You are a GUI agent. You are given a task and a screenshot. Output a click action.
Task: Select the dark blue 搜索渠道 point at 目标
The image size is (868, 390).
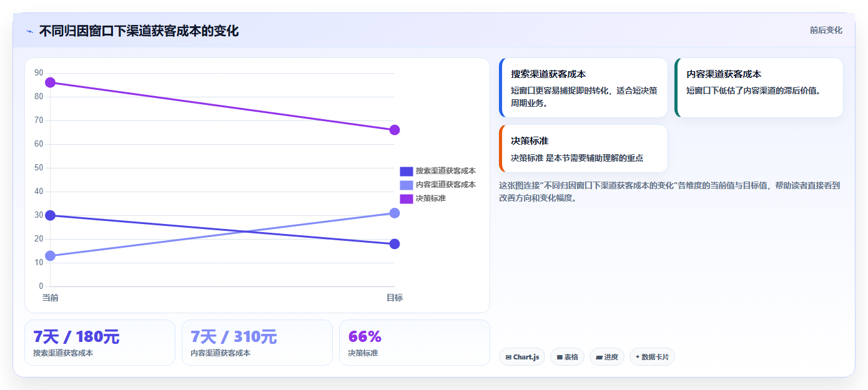395,244
